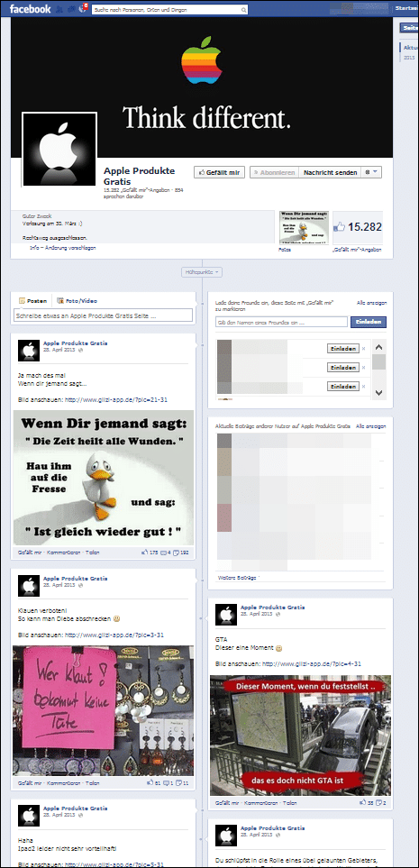Open the gear dropdown next to Nachricht senden
This screenshot has width=419, height=868.
tap(371, 173)
